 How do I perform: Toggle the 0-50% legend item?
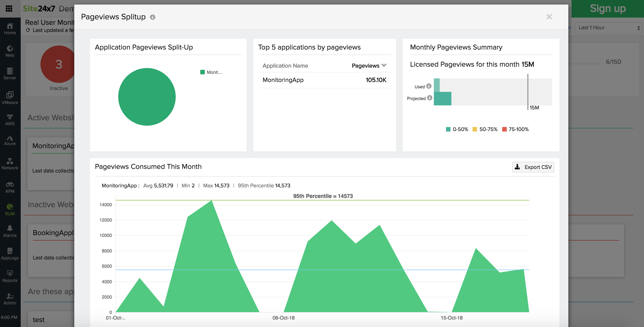click(457, 129)
